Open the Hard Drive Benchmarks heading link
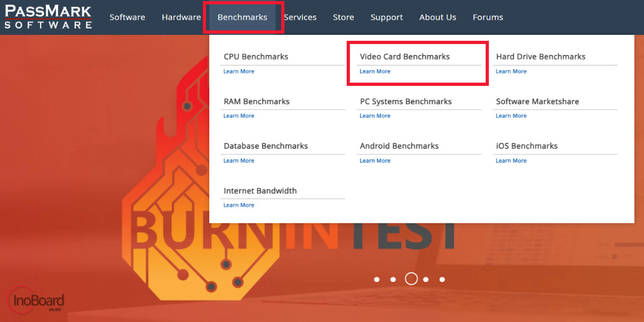 pyautogui.click(x=540, y=56)
